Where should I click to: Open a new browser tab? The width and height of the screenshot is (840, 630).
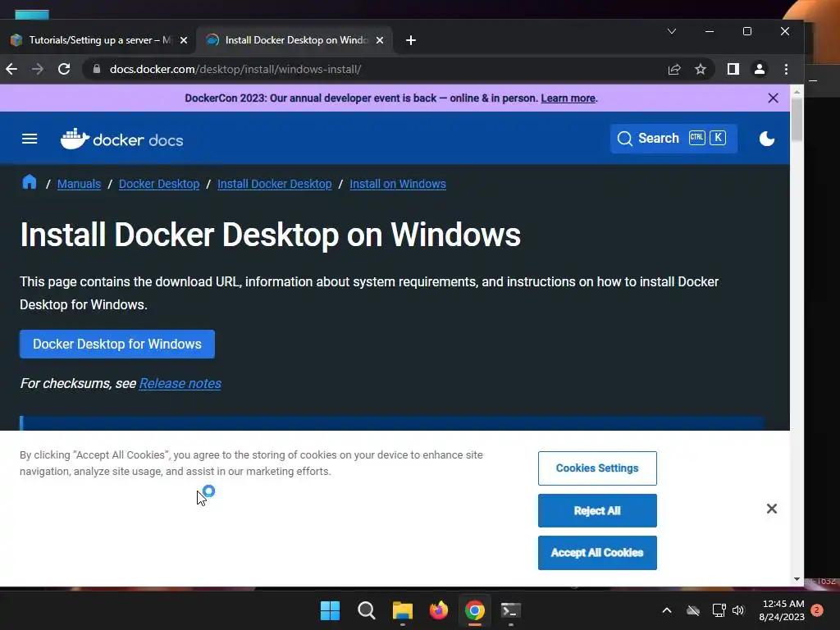[411, 40]
